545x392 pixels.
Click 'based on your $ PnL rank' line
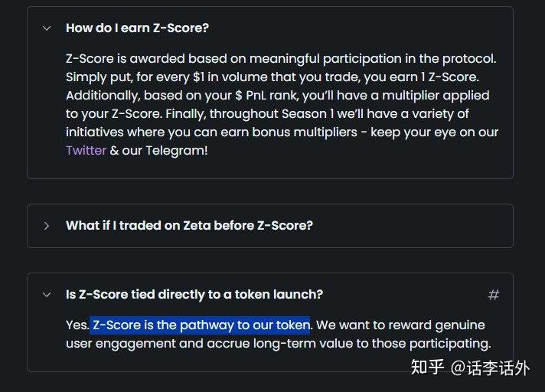tap(221, 95)
